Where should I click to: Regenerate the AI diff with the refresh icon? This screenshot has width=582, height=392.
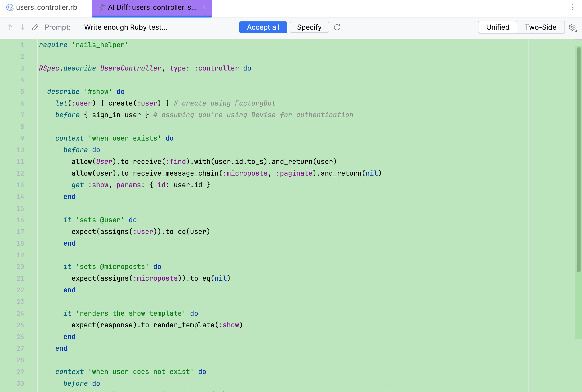pyautogui.click(x=337, y=27)
